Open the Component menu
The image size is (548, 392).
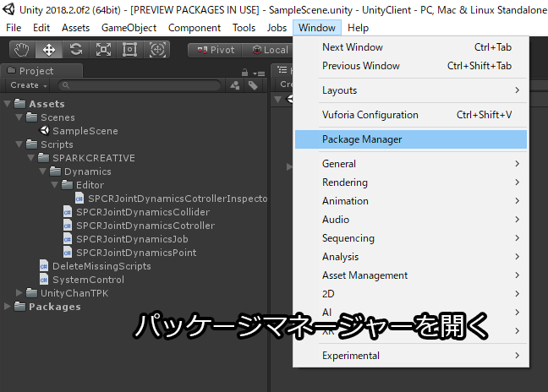pos(194,28)
